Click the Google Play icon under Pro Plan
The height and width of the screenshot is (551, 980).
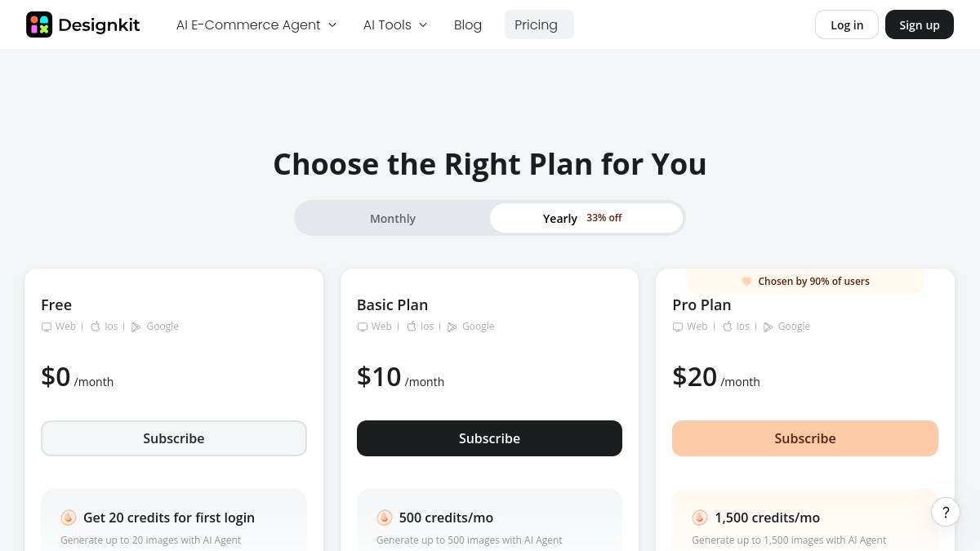pos(768,327)
